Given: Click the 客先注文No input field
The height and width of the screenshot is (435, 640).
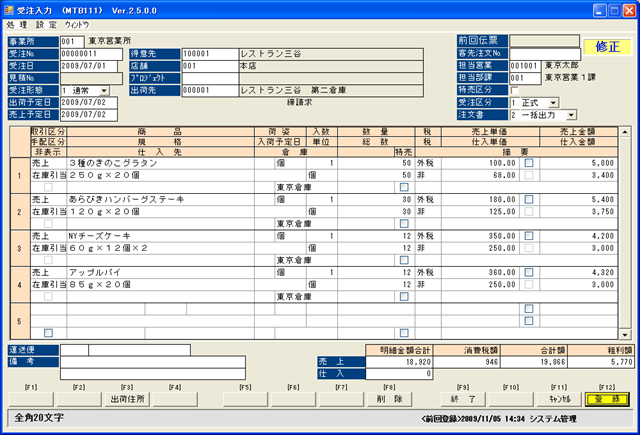Looking at the screenshot, I should click(x=545, y=53).
